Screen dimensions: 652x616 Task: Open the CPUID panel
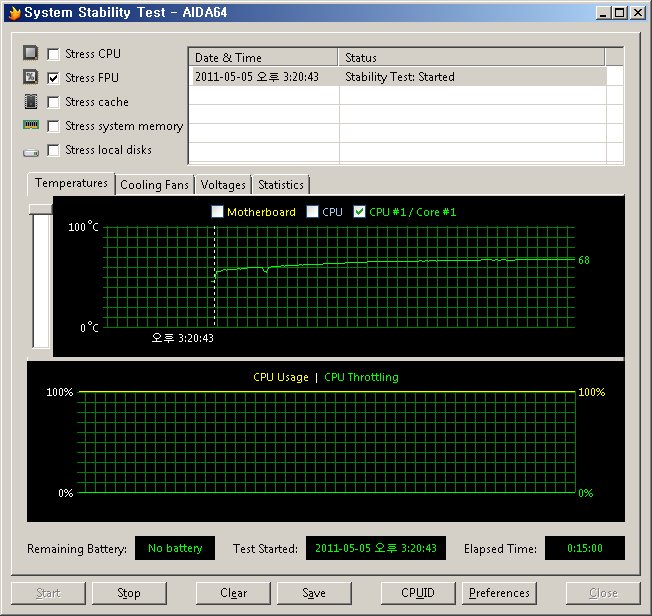418,593
